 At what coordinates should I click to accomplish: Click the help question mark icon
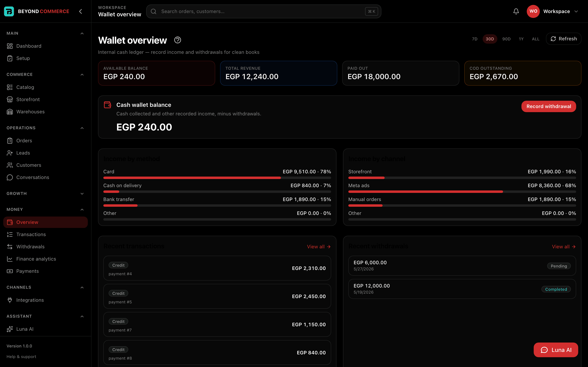click(178, 40)
